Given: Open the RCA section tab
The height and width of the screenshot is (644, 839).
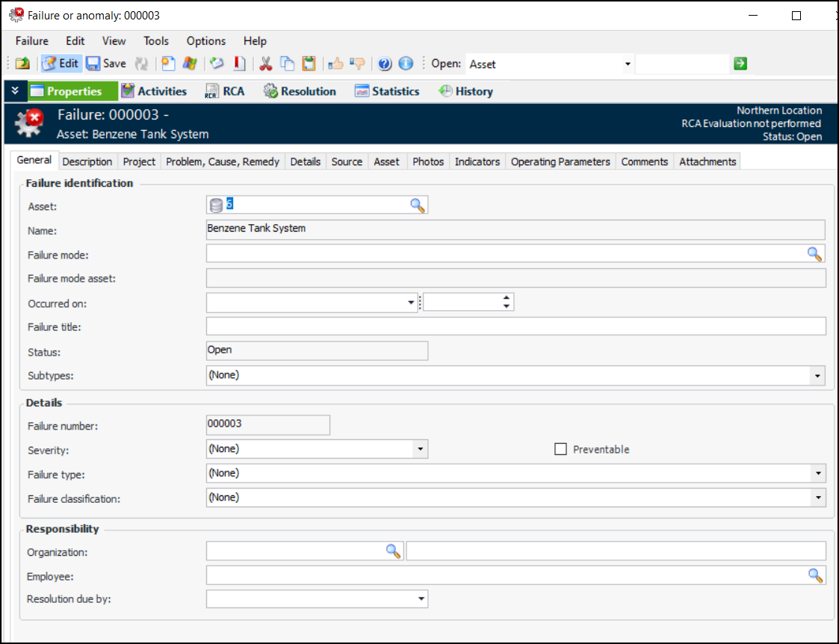Looking at the screenshot, I should click(224, 91).
